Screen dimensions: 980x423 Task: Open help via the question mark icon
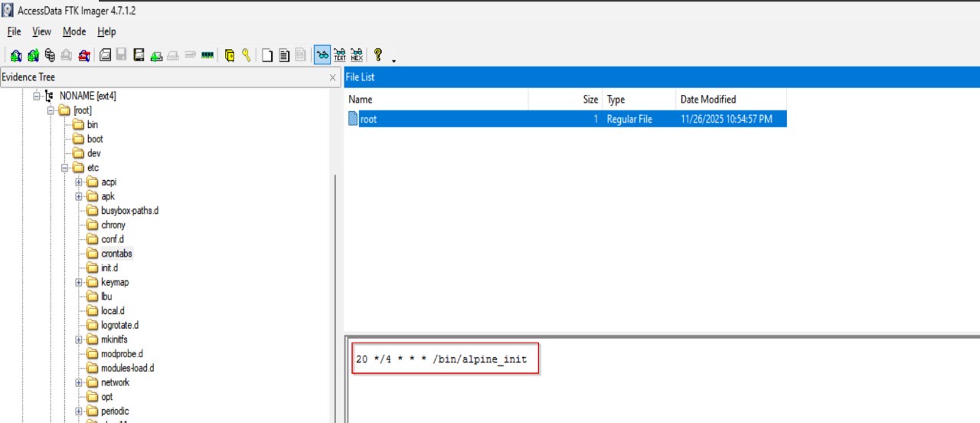point(377,55)
